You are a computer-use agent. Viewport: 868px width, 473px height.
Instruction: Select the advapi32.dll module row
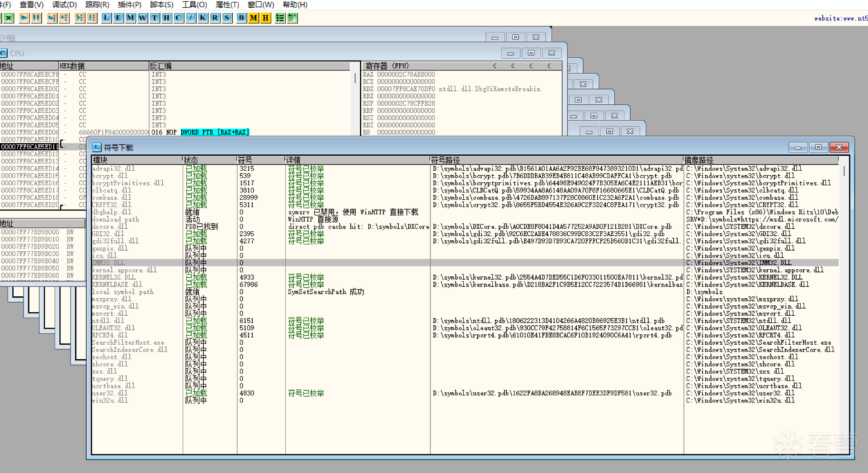point(465,169)
